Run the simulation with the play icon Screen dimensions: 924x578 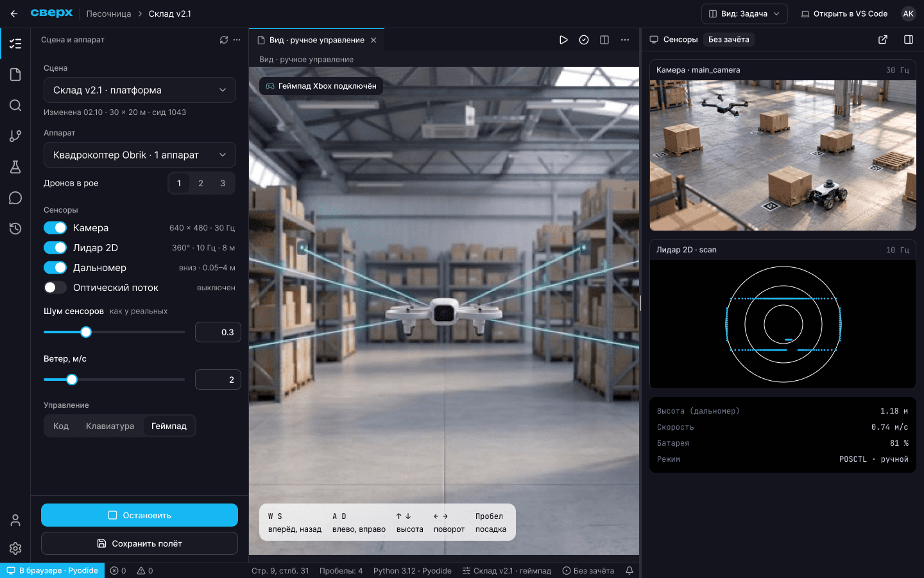point(563,40)
